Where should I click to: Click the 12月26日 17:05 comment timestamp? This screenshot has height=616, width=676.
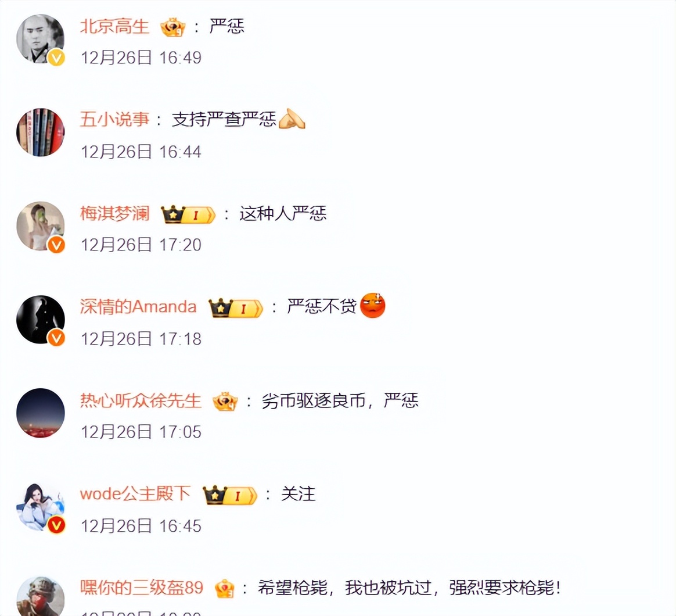point(141,432)
